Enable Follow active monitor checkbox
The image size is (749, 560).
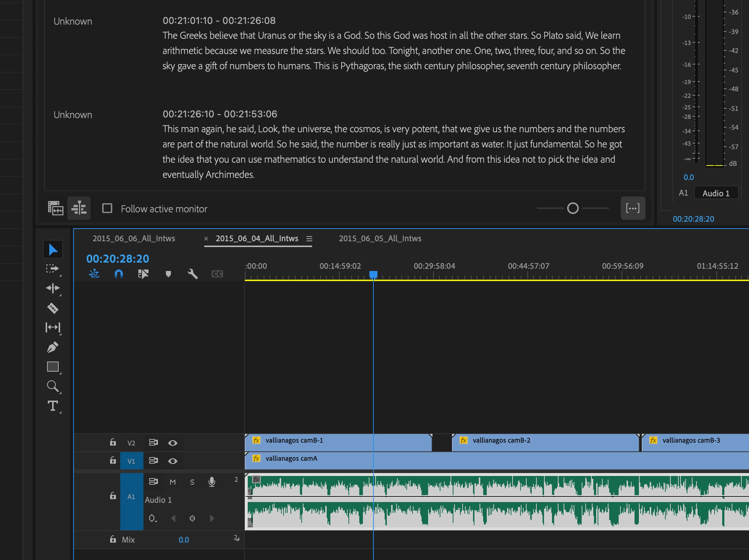coord(107,208)
